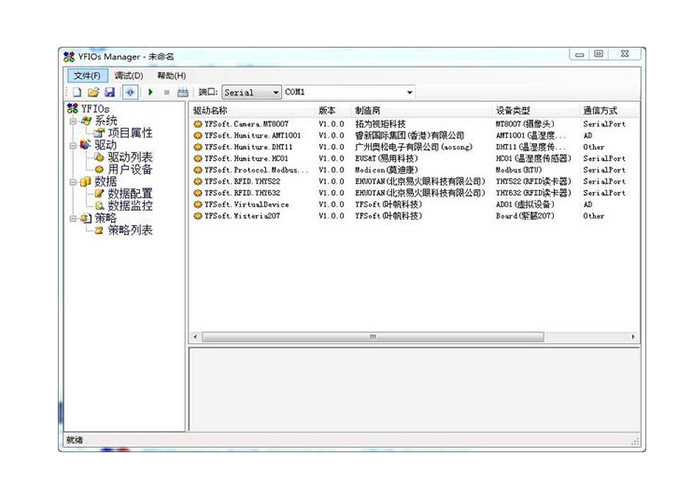Click YFIOs root node icon in tree
This screenshot has width=700, height=500.
(x=72, y=108)
